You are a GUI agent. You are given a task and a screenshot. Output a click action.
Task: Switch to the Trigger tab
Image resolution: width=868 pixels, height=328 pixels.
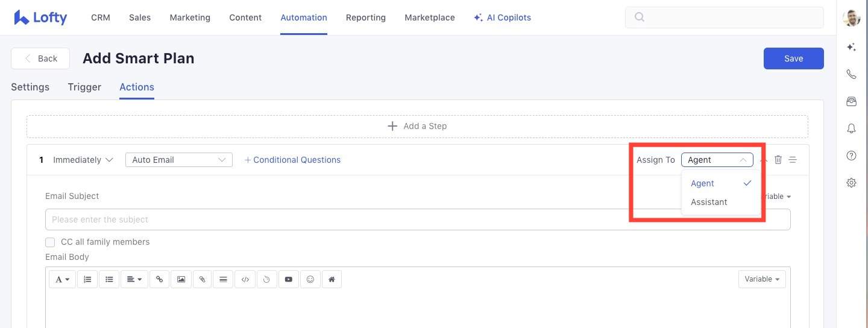[x=84, y=87]
